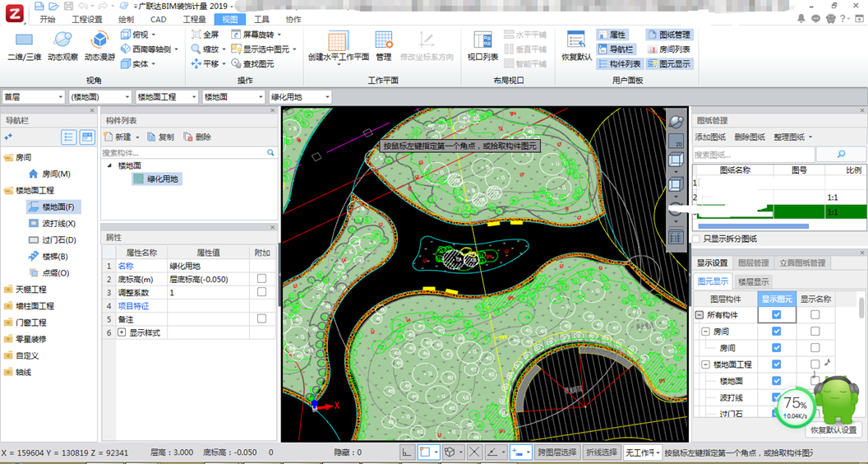868x464 pixels.
Task: Collapse 所有构件 tree node
Action: tap(699, 315)
